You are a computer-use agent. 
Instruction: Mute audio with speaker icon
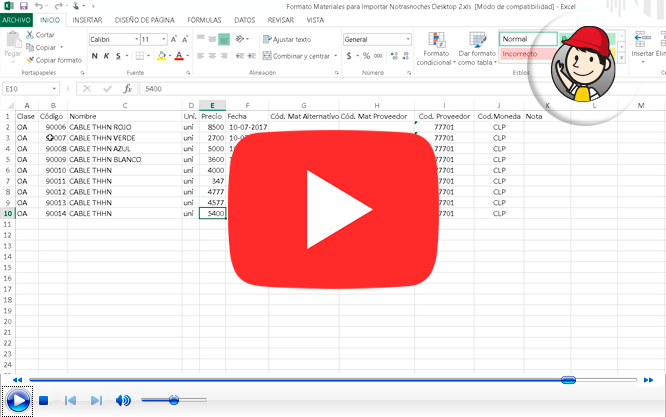pyautogui.click(x=123, y=400)
